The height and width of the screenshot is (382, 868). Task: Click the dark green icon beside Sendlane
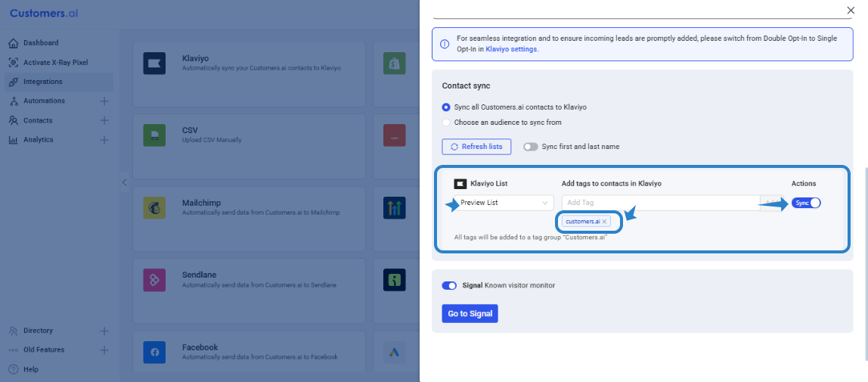pyautogui.click(x=395, y=280)
